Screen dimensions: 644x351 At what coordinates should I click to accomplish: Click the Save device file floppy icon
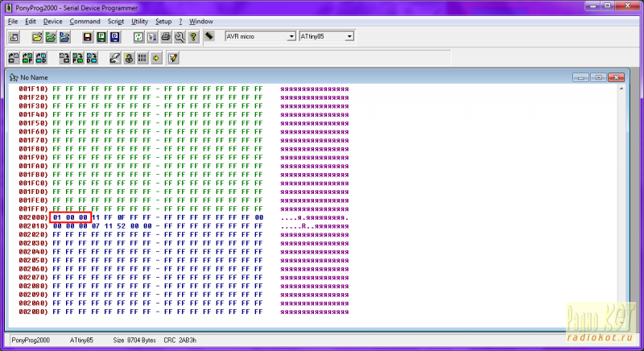pyautogui.click(x=89, y=37)
